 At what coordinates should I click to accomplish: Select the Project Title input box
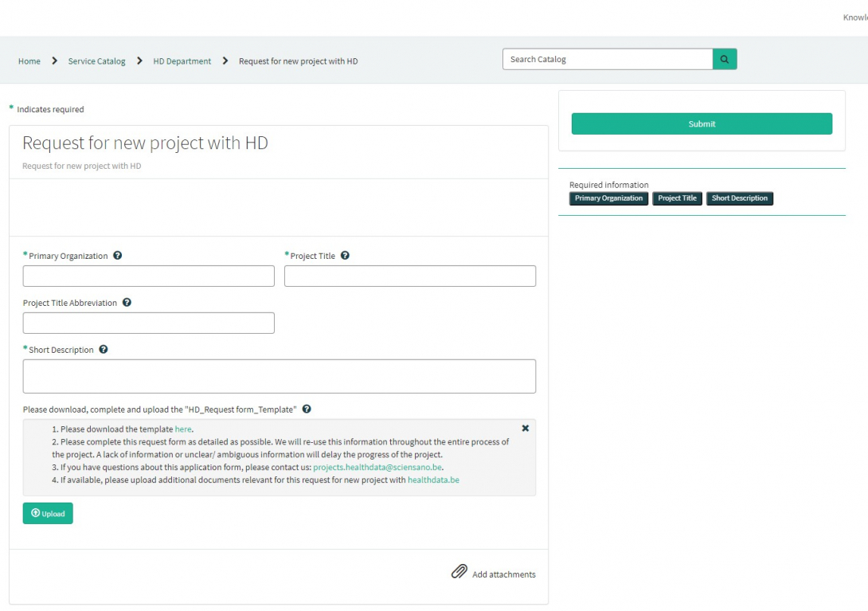point(409,276)
